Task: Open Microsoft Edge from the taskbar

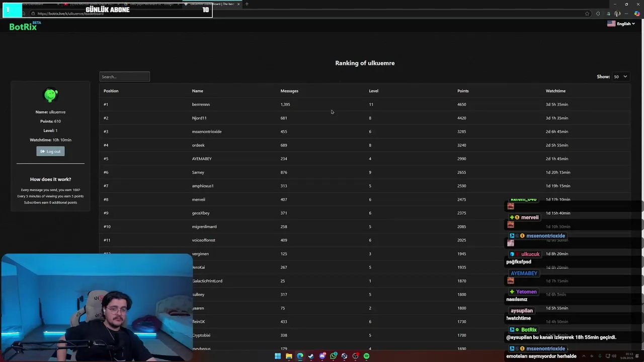Action: point(300,356)
